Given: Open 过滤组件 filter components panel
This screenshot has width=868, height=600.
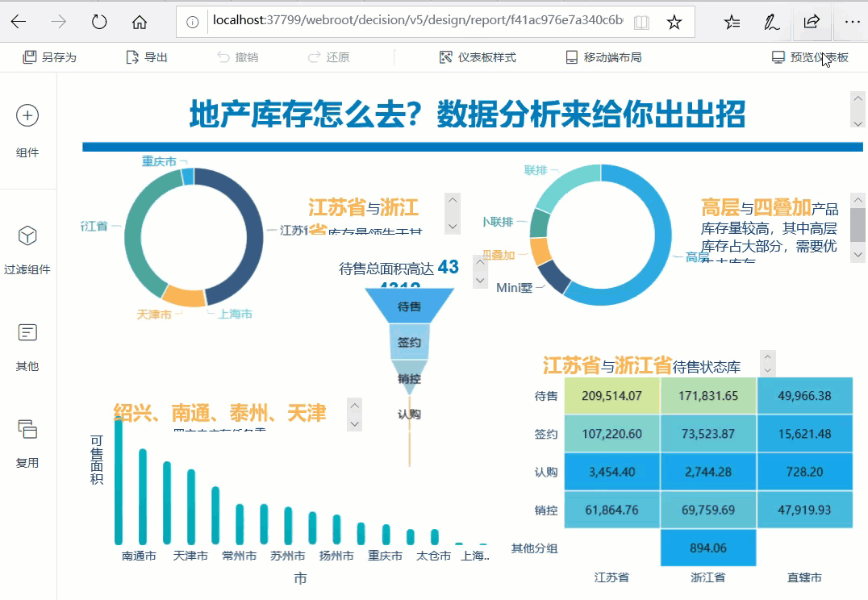Looking at the screenshot, I should [x=27, y=250].
